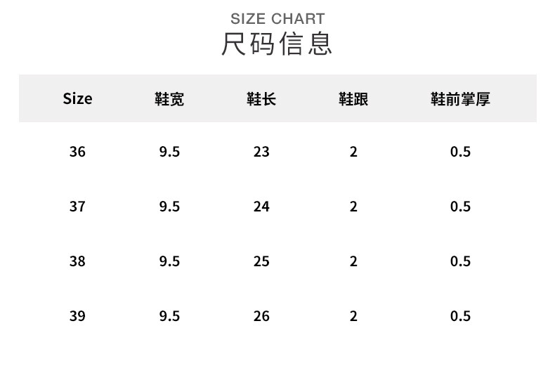Select the 鞋宽 column header

click(169, 99)
